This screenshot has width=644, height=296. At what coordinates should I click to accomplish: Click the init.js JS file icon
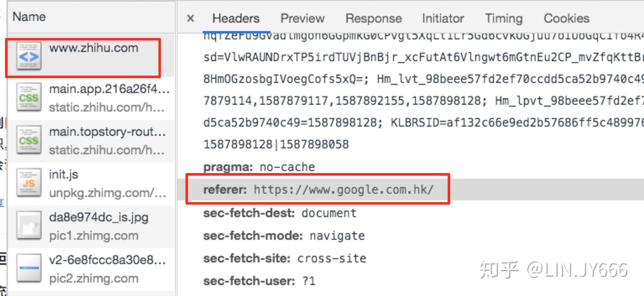point(29,184)
